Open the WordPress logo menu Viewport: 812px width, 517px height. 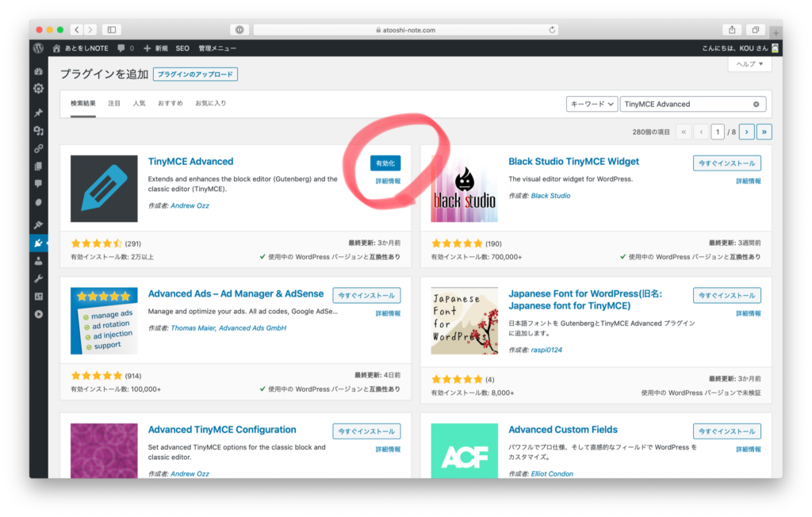coord(38,48)
